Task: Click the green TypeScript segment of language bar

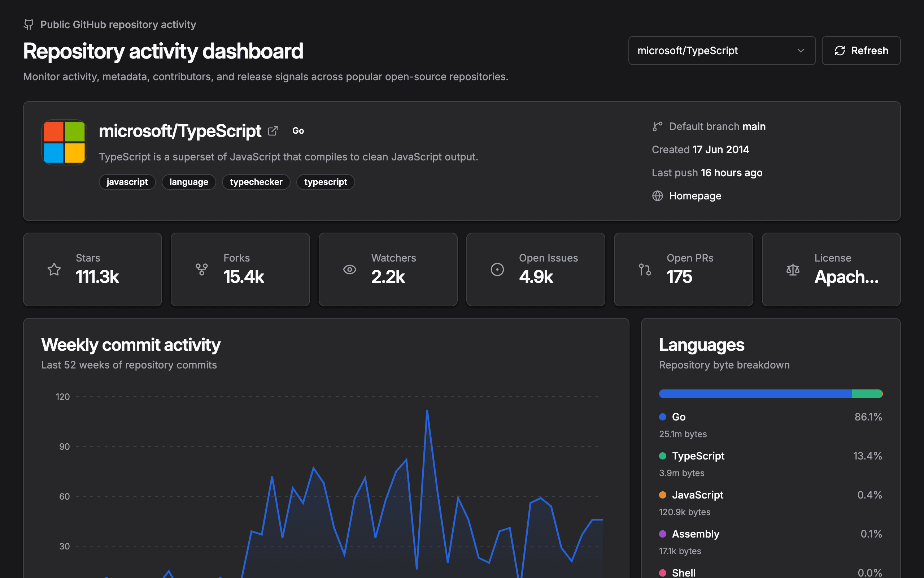Action: (866, 394)
